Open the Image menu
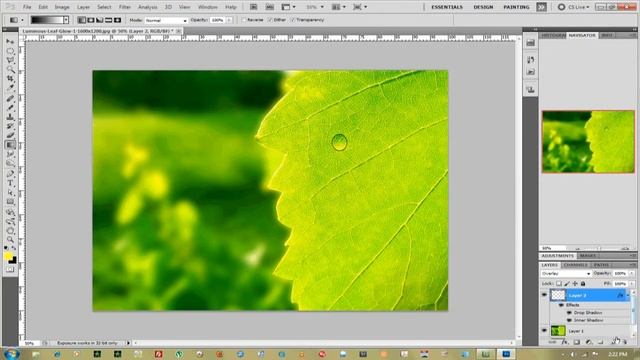The width and height of the screenshot is (640, 360). pyautogui.click(x=62, y=7)
